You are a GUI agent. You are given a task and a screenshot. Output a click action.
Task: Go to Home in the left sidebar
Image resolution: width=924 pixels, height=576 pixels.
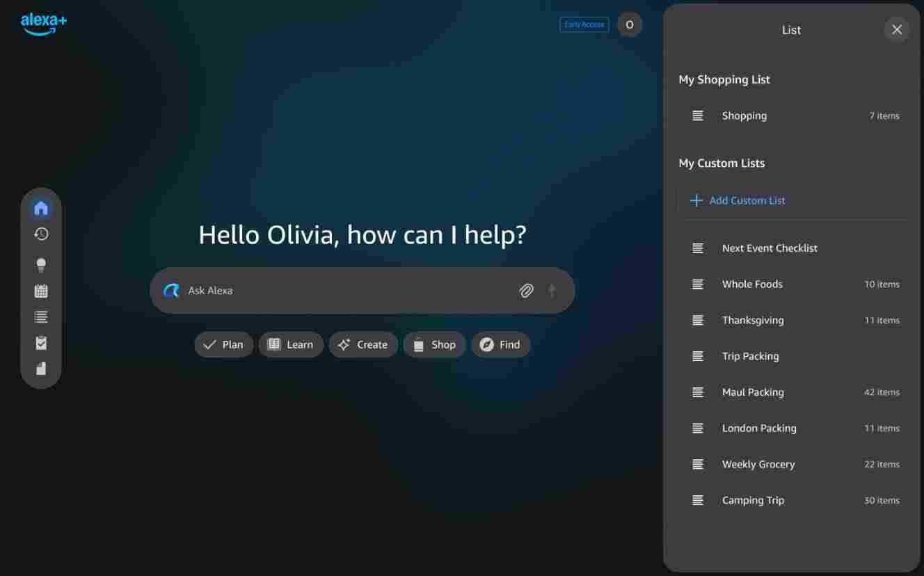click(41, 208)
